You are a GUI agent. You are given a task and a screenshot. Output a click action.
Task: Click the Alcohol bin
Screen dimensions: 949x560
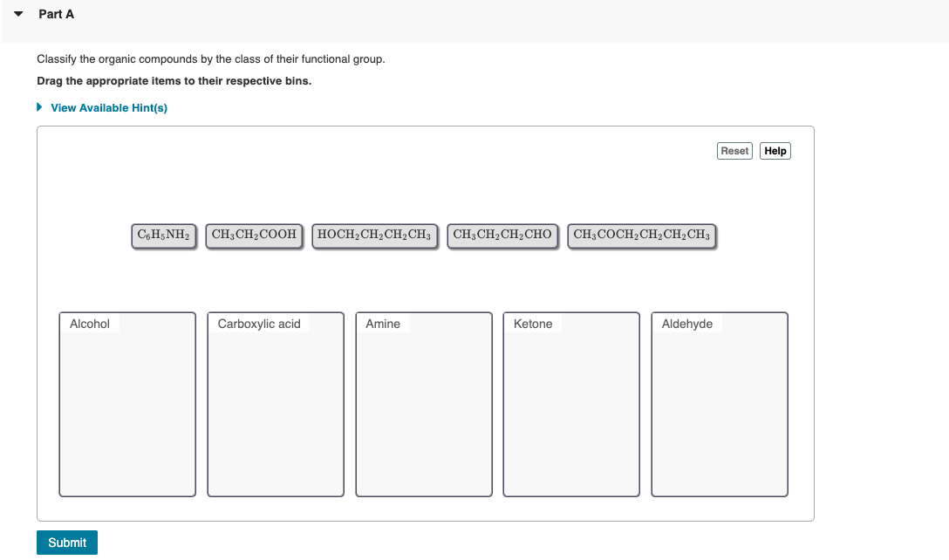click(x=126, y=404)
